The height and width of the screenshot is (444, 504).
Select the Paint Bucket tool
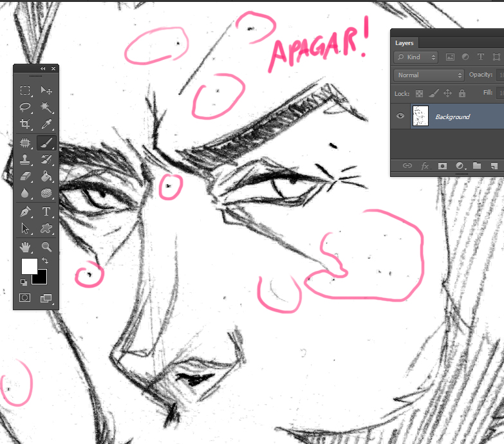coord(46,176)
